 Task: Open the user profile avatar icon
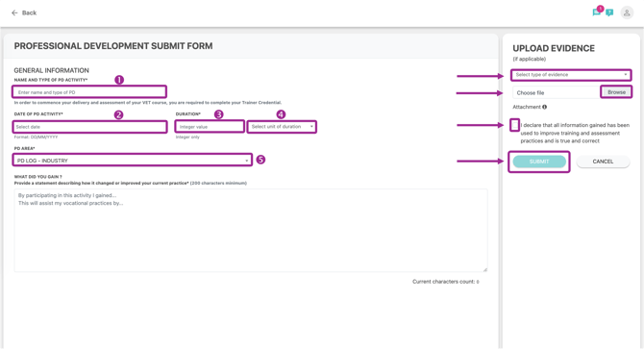[x=627, y=12]
